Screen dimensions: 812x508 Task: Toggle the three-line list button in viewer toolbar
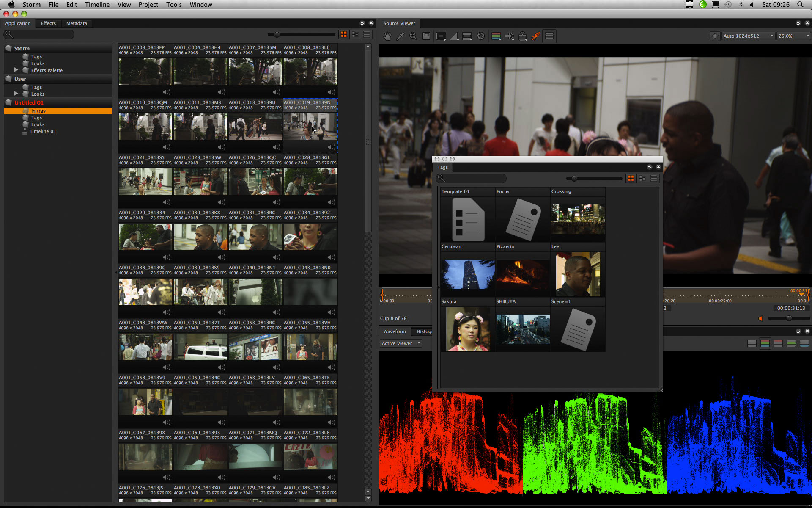549,36
